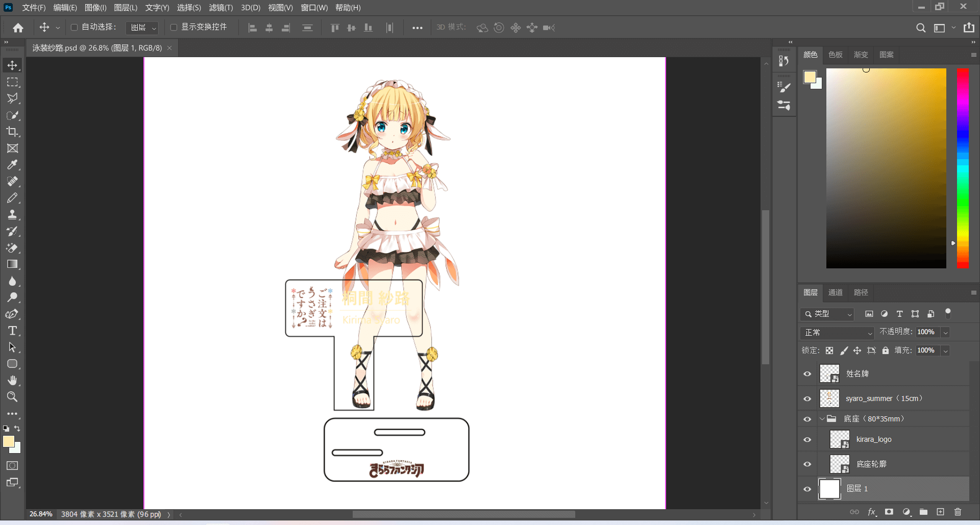Click the align left edges button
Screen dimensions: 980x525
click(x=253, y=28)
